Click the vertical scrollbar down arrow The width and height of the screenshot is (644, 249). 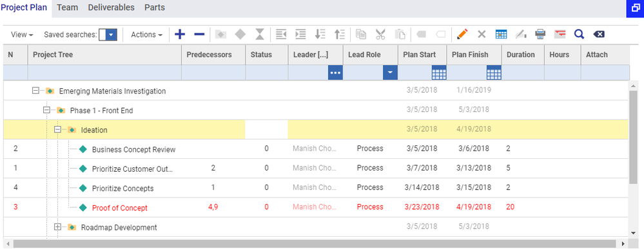pyautogui.click(x=634, y=233)
